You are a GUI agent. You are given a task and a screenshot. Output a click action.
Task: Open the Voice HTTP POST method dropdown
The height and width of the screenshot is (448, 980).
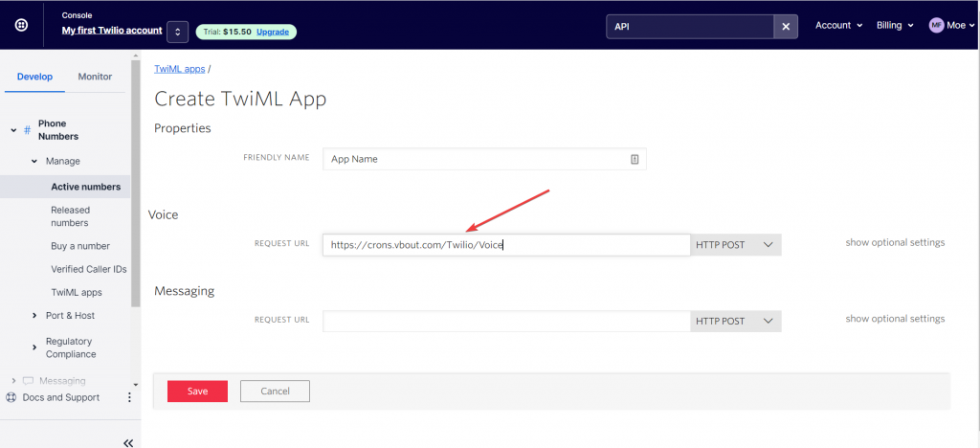(x=736, y=245)
